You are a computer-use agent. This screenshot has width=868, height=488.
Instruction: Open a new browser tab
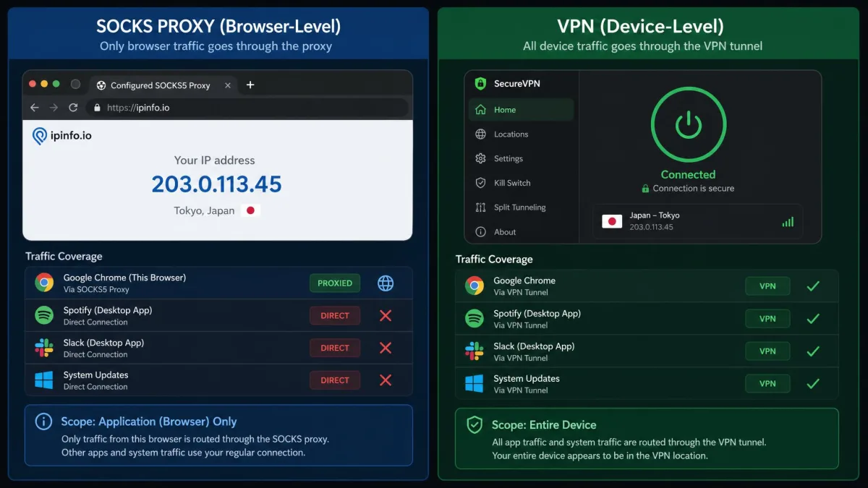[x=250, y=85]
